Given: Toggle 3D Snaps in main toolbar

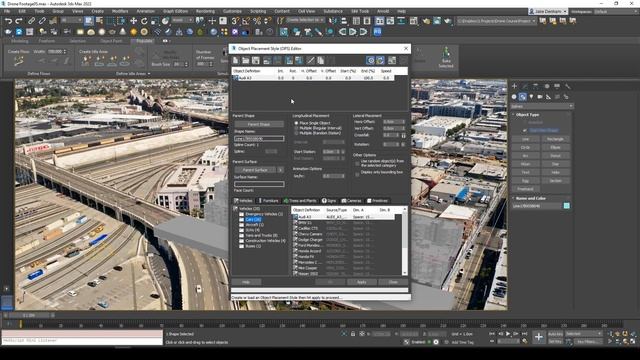Looking at the screenshot, I should click(236, 20).
